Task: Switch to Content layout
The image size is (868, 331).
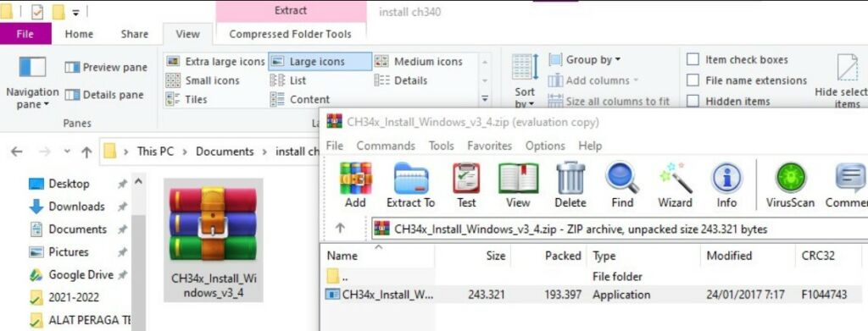Action: [299, 99]
